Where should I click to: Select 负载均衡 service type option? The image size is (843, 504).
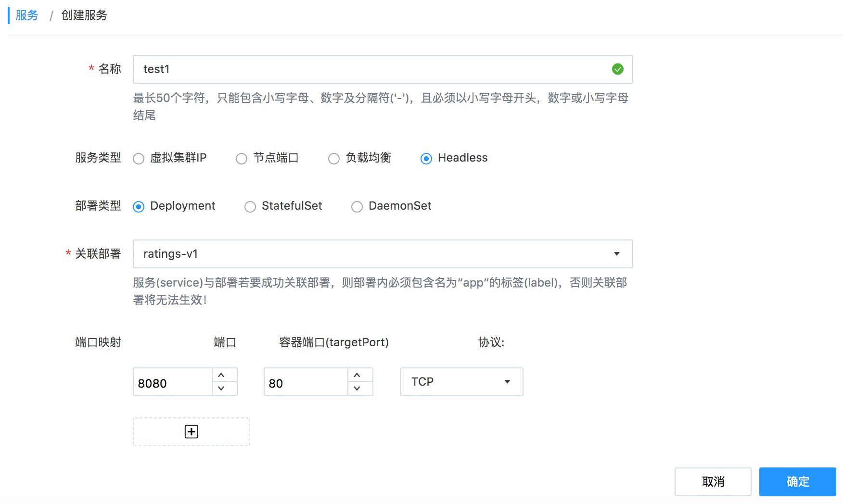coord(334,159)
